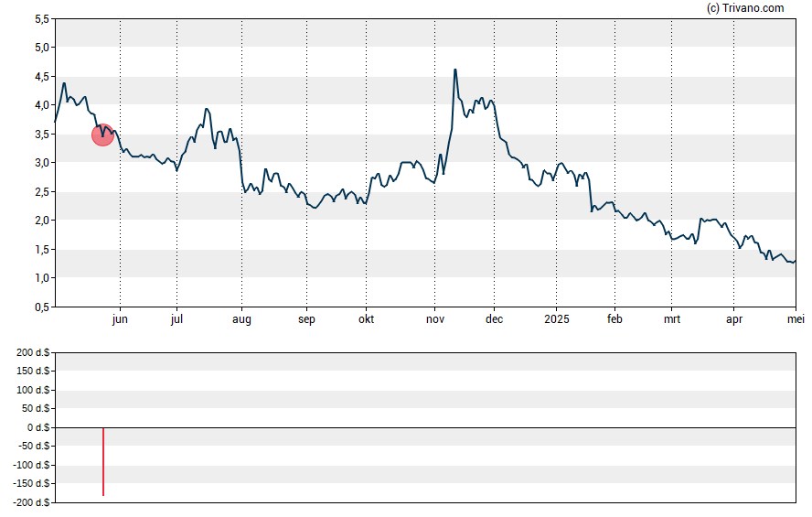The width and height of the screenshot is (812, 517).
Task: Click the '1,5' price axis value
Action: click(x=42, y=250)
